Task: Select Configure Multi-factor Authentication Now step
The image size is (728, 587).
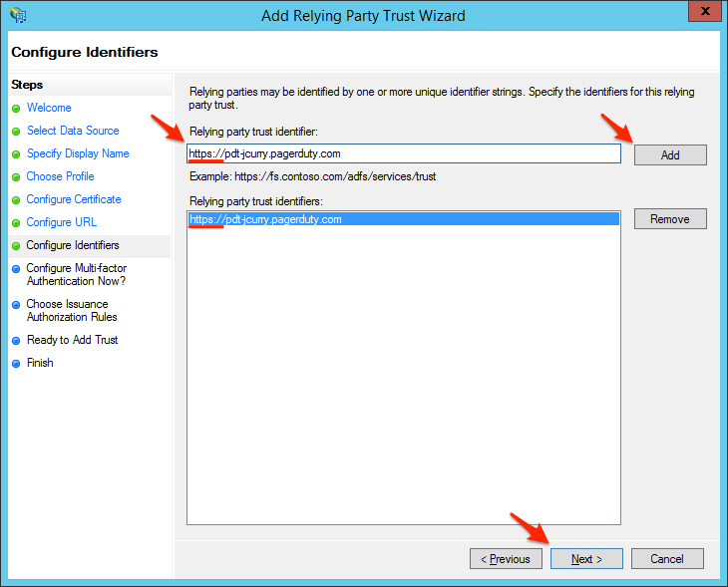Action: point(76,274)
